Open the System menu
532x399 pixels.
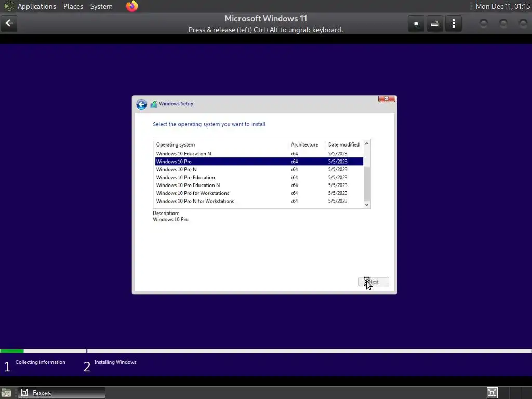point(101,6)
